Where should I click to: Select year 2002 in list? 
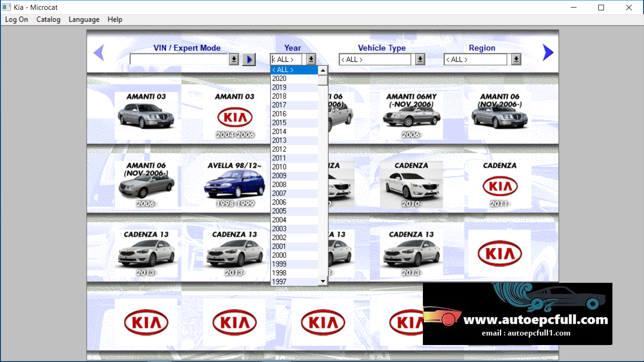pos(294,238)
